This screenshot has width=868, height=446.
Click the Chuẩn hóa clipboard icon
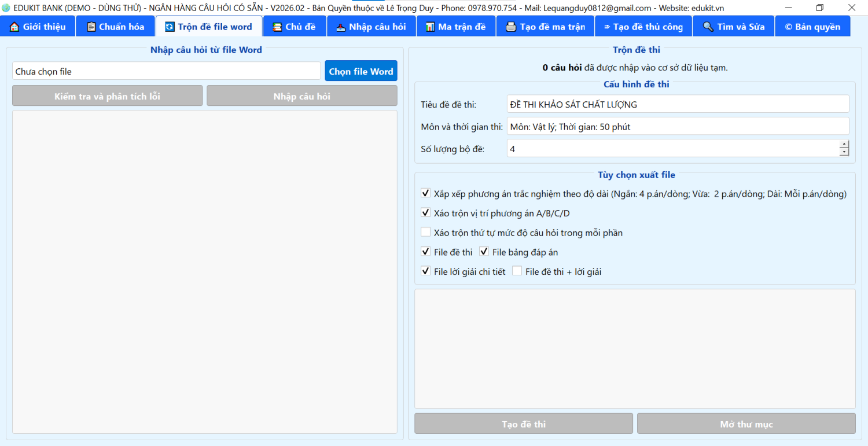pyautogui.click(x=91, y=27)
